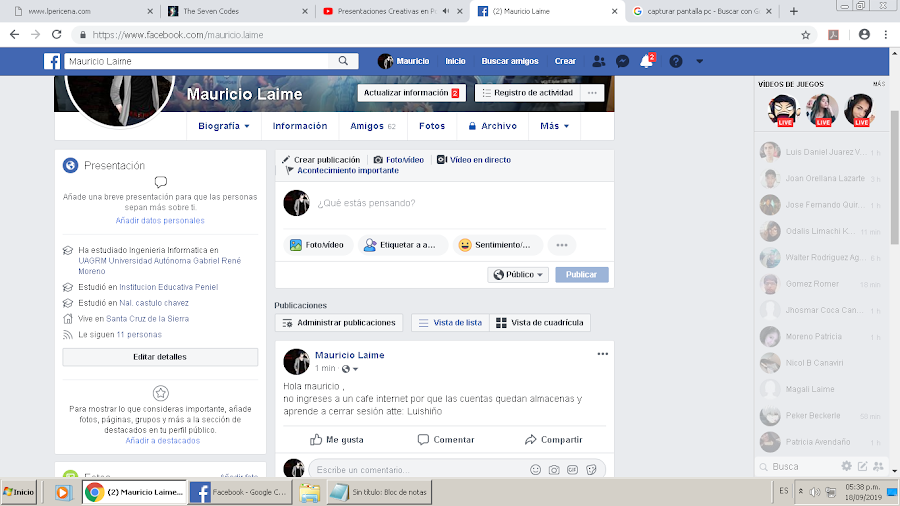Open more composer options ellipsis
The image size is (900, 506).
(x=561, y=245)
